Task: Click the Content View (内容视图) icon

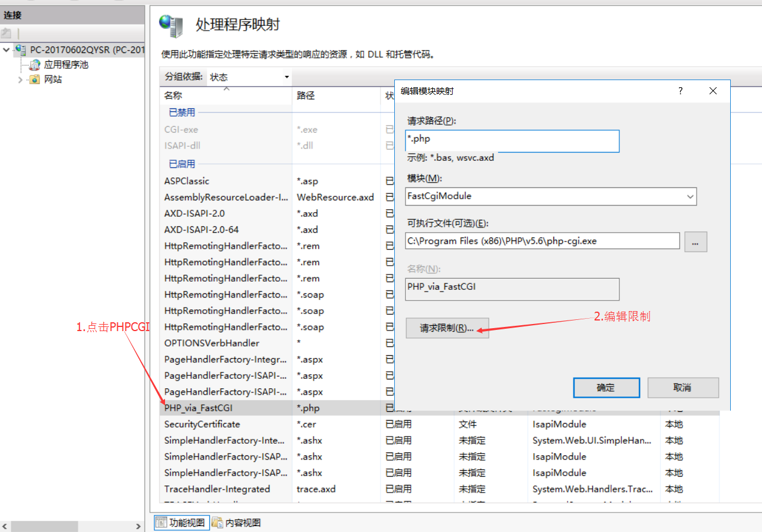Action: click(218, 523)
